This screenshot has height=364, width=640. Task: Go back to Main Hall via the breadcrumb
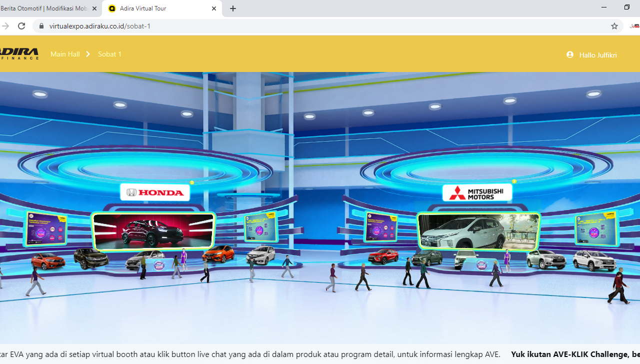65,54
